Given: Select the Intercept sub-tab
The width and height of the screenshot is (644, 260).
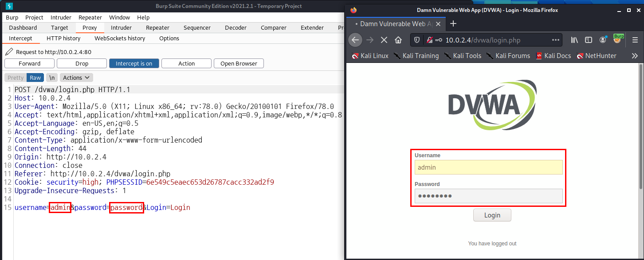Looking at the screenshot, I should click(x=20, y=38).
